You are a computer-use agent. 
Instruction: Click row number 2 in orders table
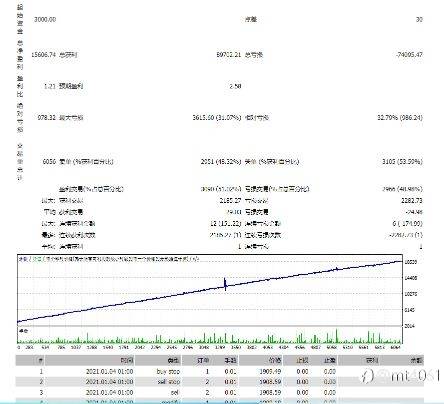click(x=41, y=382)
